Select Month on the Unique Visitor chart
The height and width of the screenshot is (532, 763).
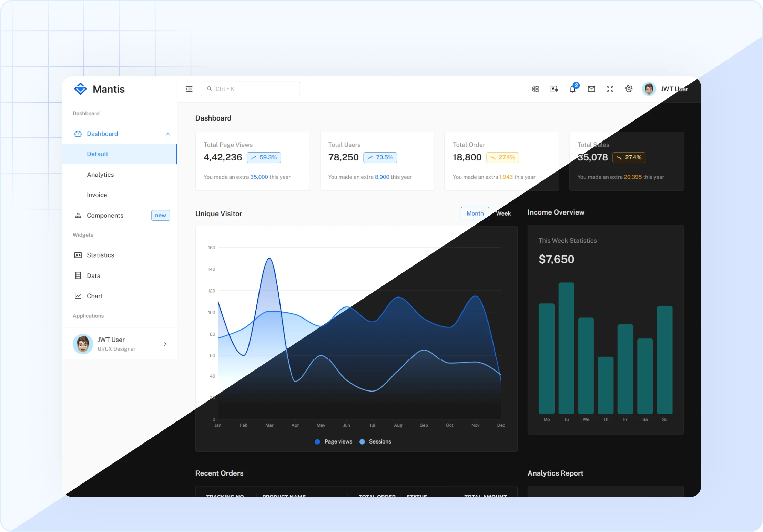(475, 213)
